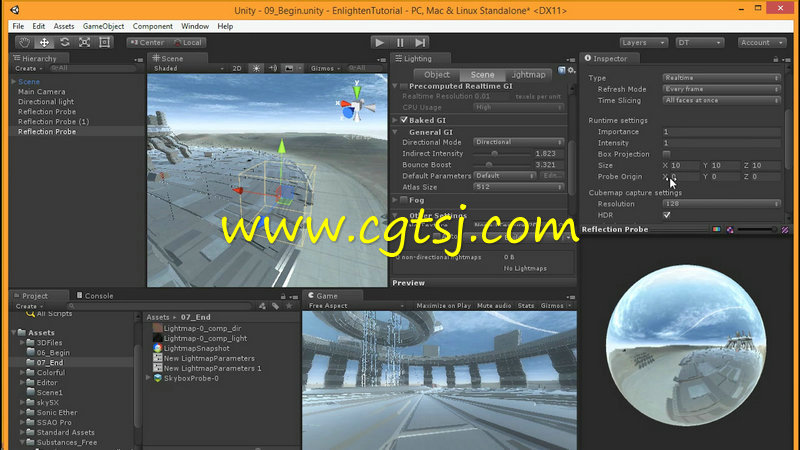
Task: Open the GameObject menu
Action: (103, 26)
